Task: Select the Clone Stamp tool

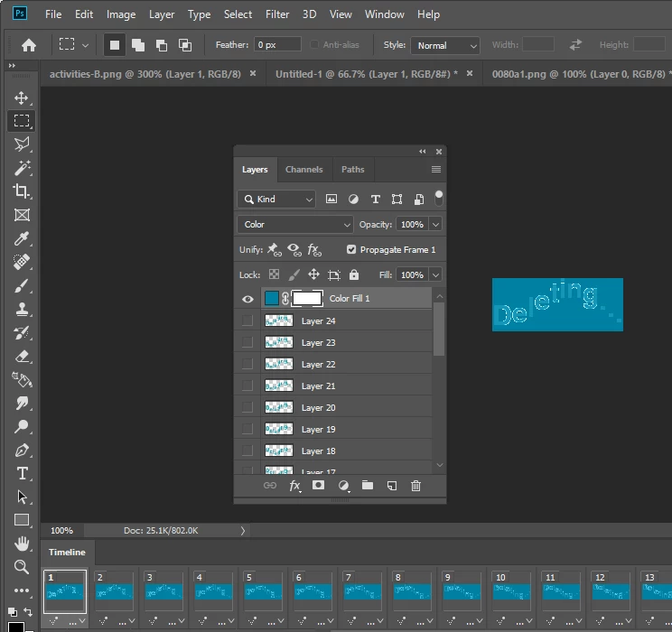Action: tap(22, 309)
